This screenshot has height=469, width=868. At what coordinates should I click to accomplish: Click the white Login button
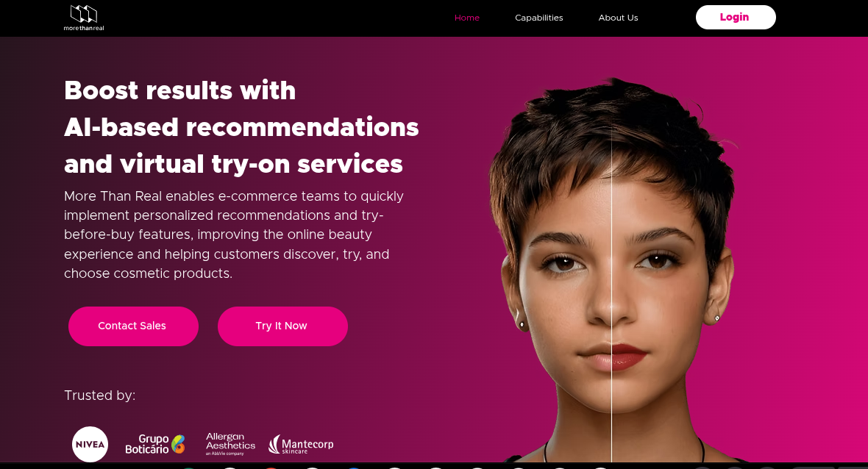736,17
